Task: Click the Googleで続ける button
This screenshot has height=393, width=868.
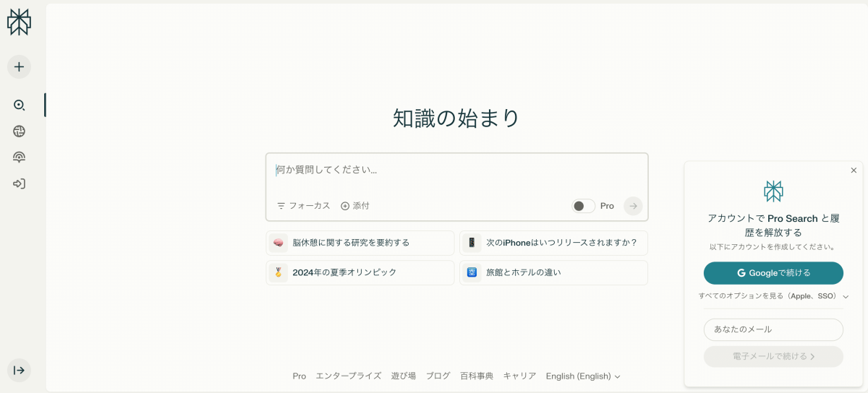Action: (773, 273)
